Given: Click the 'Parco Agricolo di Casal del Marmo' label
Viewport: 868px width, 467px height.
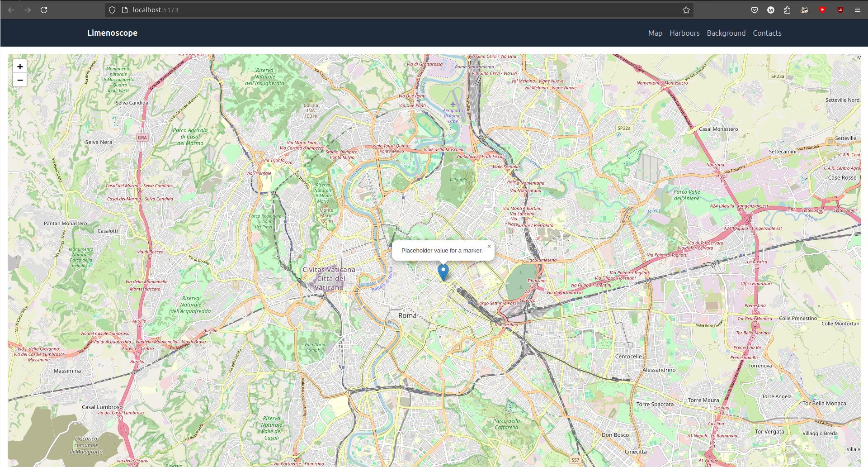Looking at the screenshot, I should point(190,137).
